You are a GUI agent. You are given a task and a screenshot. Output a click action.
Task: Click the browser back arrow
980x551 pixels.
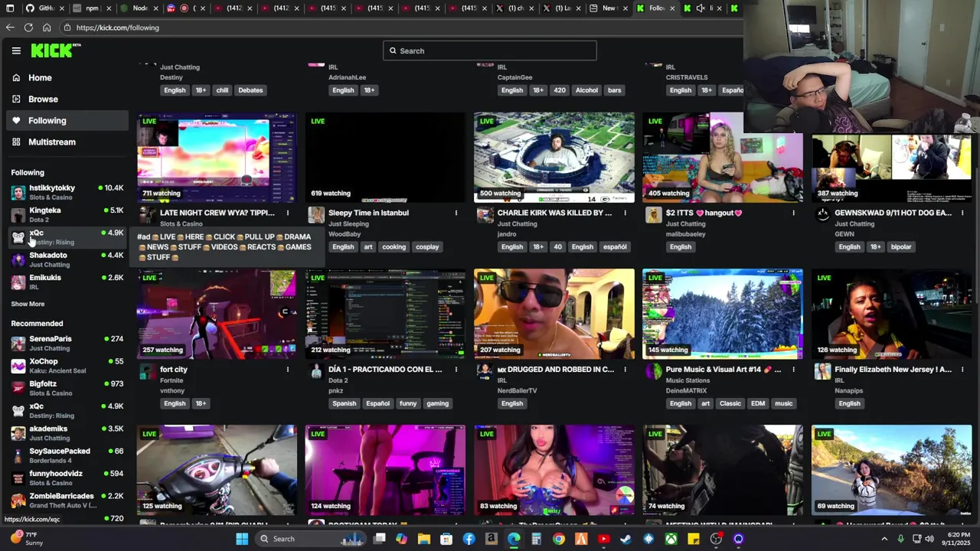(x=10, y=28)
